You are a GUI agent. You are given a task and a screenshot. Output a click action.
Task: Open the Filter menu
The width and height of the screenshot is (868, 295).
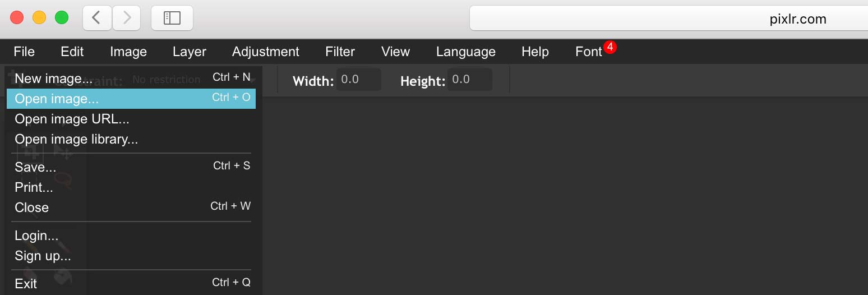(340, 52)
